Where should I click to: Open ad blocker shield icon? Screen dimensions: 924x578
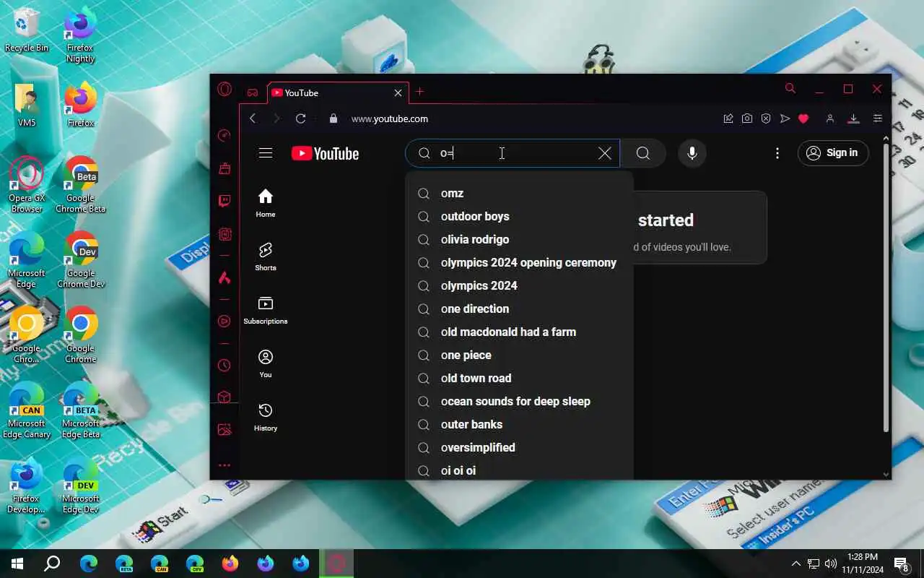click(766, 118)
